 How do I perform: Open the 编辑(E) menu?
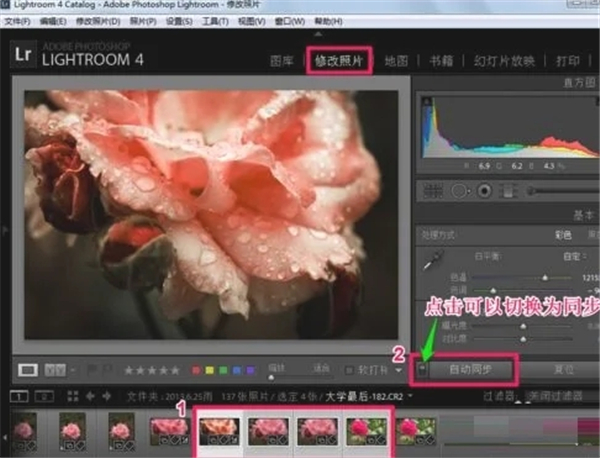[x=53, y=21]
